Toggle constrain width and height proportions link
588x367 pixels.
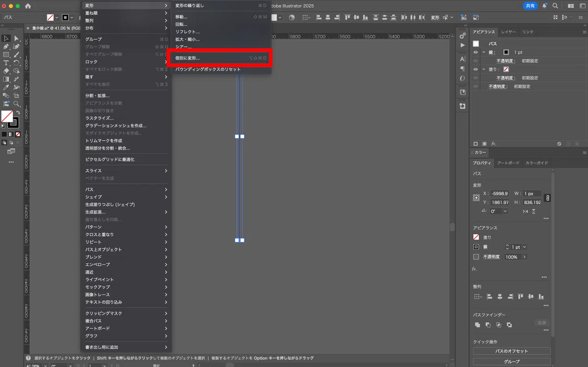pos(548,198)
